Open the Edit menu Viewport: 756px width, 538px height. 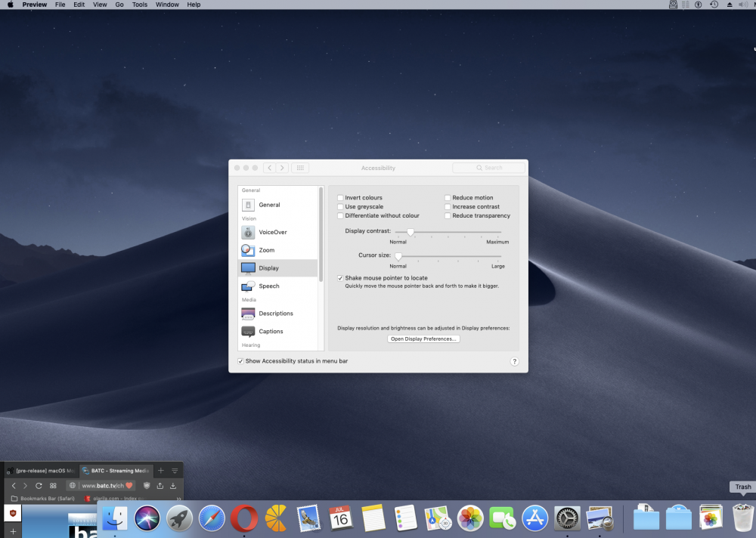coord(79,5)
